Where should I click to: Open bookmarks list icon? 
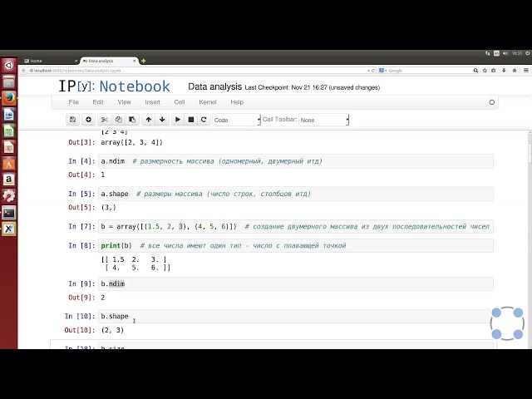[494, 70]
